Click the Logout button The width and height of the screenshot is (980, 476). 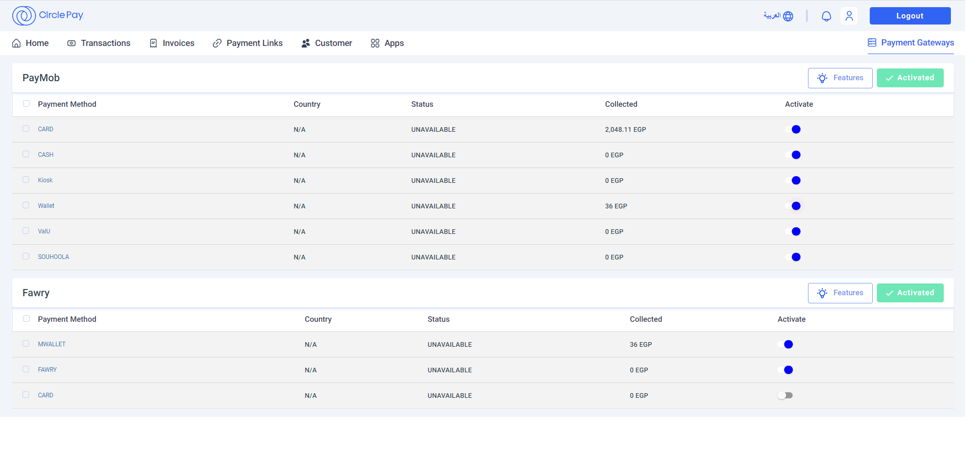pyautogui.click(x=910, y=16)
